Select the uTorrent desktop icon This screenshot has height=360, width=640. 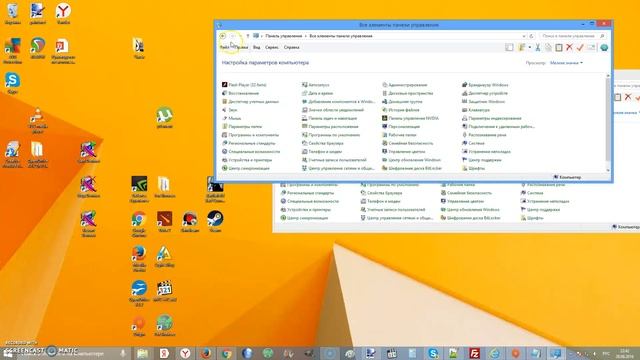164,118
